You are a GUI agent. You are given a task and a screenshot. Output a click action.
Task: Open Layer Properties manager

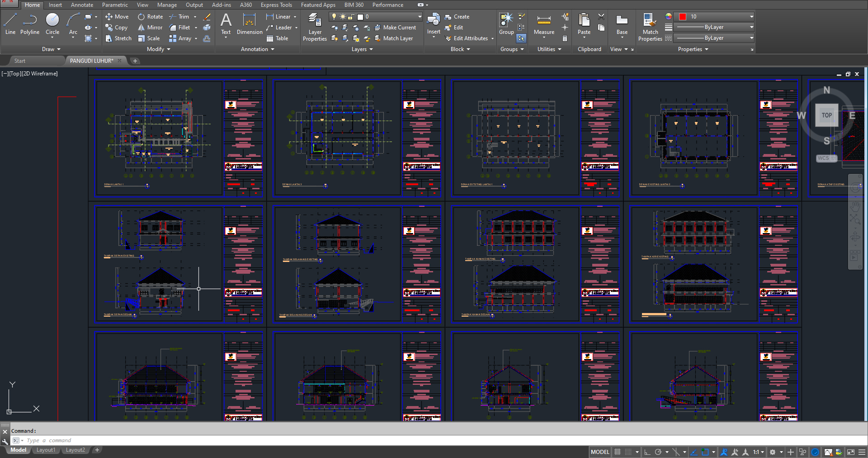pyautogui.click(x=315, y=27)
